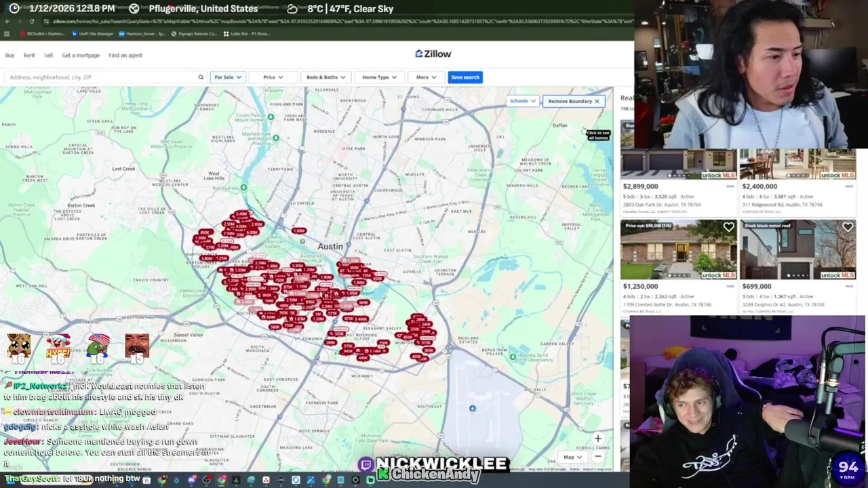Click the Sleek black metal roof badge
Image resolution: width=868 pixels, height=488 pixels.
[x=766, y=226]
